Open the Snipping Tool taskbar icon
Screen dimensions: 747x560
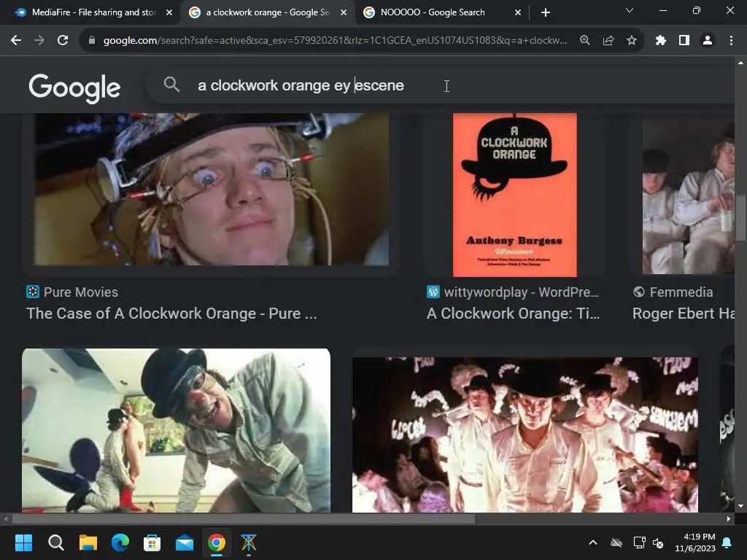point(248,542)
